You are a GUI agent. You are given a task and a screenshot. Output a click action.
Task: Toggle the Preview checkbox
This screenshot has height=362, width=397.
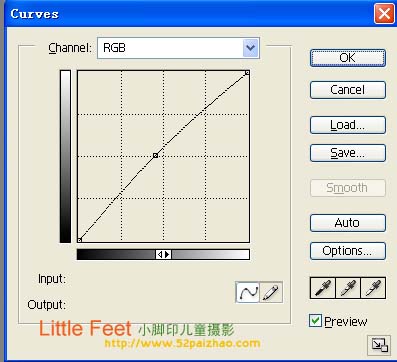(x=315, y=321)
